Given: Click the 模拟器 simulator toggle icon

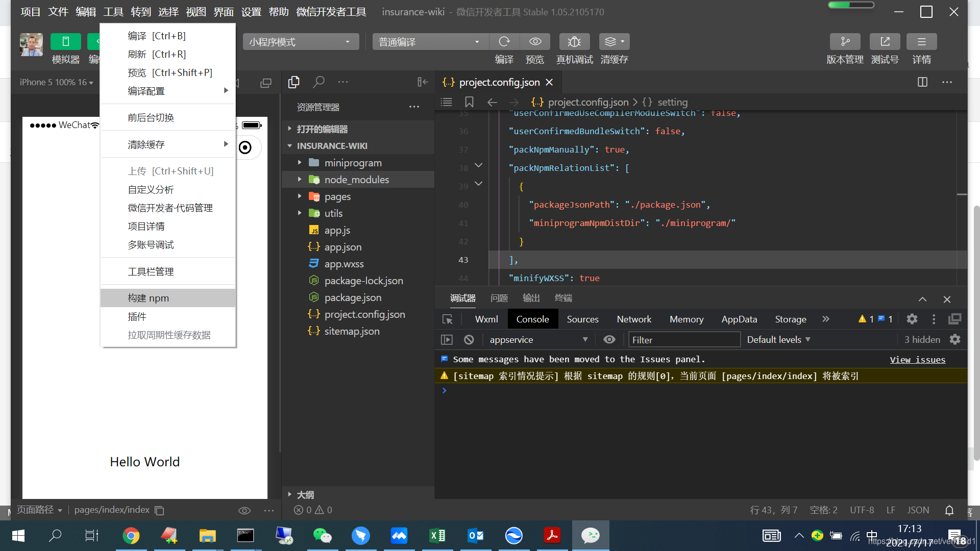Looking at the screenshot, I should [65, 42].
